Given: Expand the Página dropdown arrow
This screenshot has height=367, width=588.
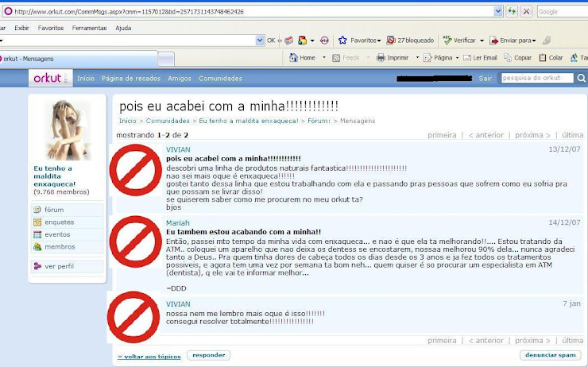Looking at the screenshot, I should (457, 58).
